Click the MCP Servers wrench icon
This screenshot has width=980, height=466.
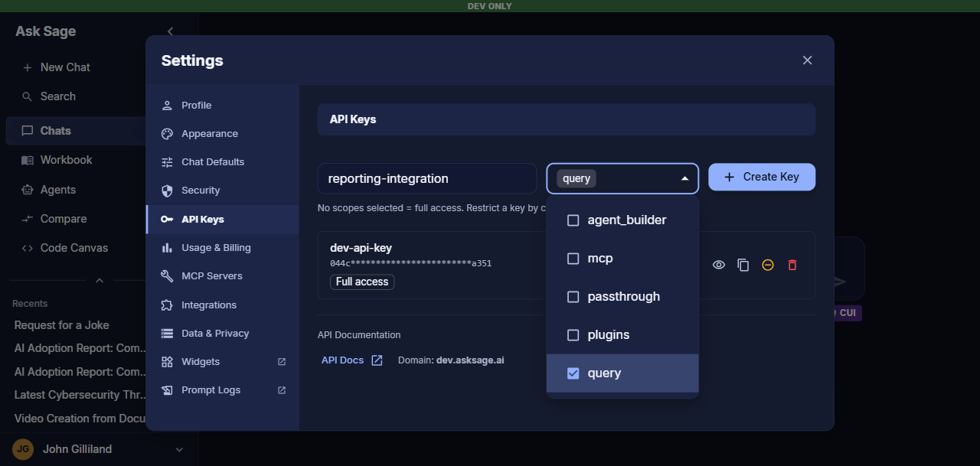(167, 276)
